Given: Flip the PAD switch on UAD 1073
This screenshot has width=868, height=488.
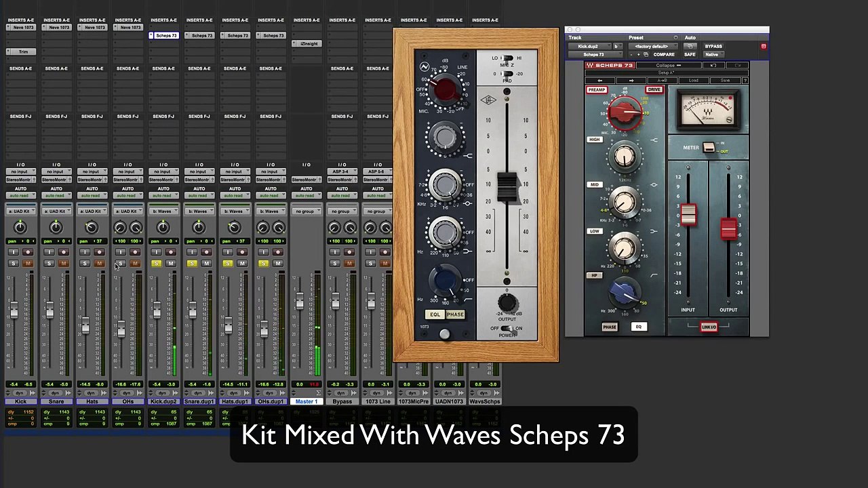Looking at the screenshot, I should coord(507,74).
